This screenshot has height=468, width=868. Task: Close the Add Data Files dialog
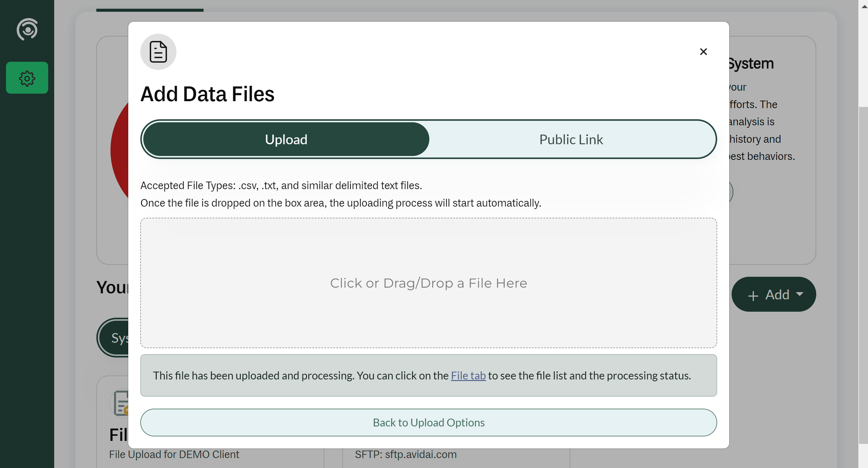pos(703,51)
